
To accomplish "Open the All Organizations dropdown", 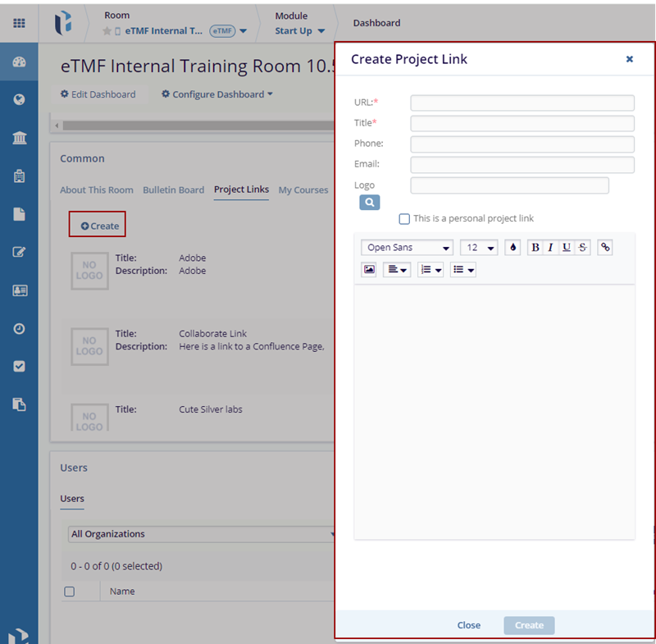I will (202, 534).
